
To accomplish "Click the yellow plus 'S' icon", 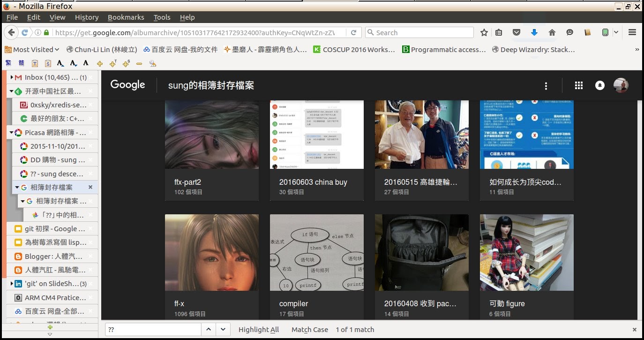I will coord(126,63).
